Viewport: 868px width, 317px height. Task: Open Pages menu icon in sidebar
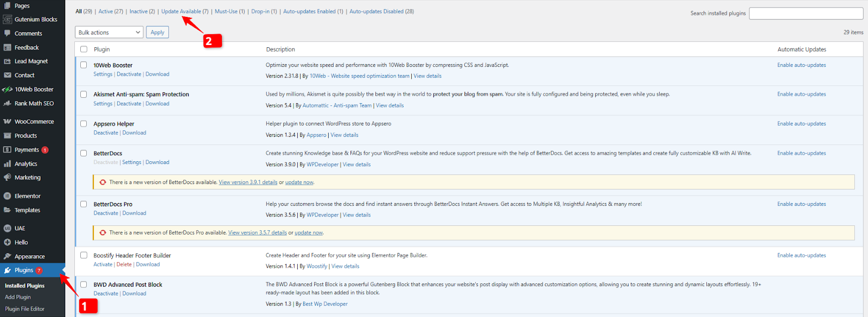click(8, 5)
